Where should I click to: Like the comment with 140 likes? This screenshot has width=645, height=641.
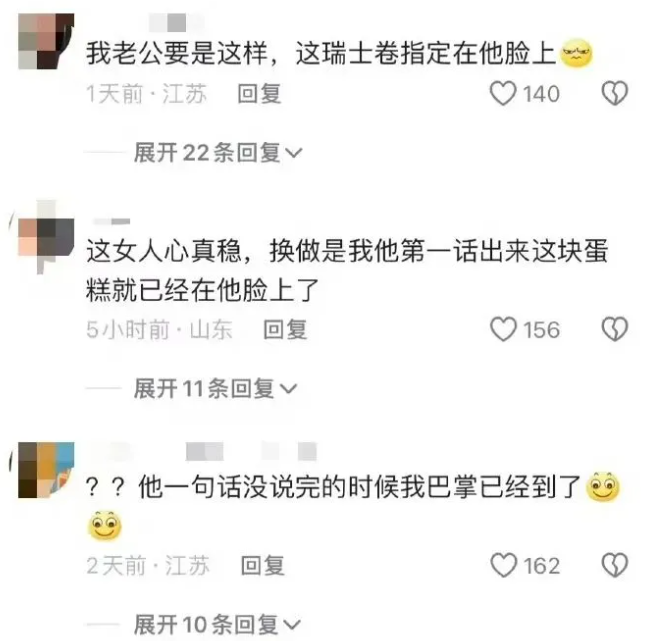pyautogui.click(x=503, y=93)
